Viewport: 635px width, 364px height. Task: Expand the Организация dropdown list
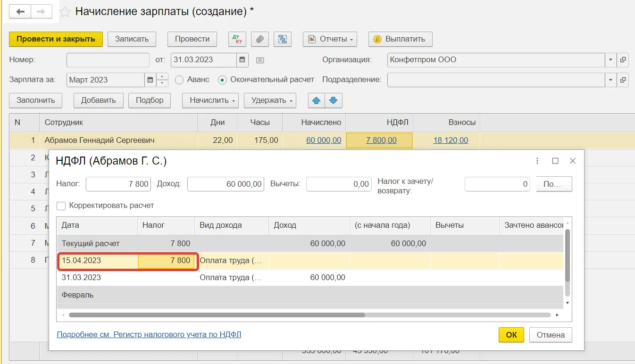tap(611, 60)
